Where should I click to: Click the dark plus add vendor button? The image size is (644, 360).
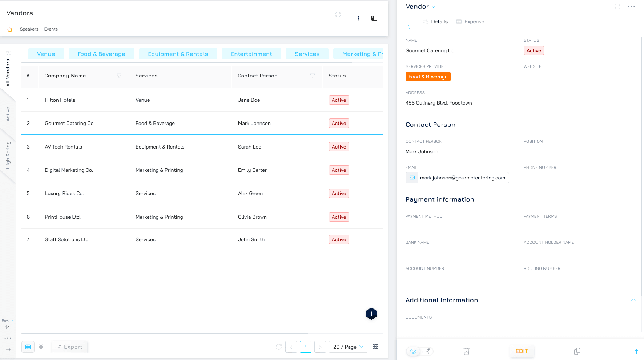[371, 314]
